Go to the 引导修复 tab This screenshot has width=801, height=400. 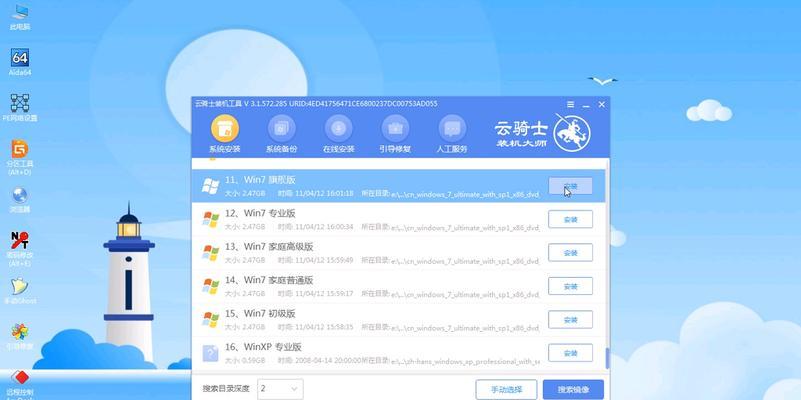tap(395, 134)
